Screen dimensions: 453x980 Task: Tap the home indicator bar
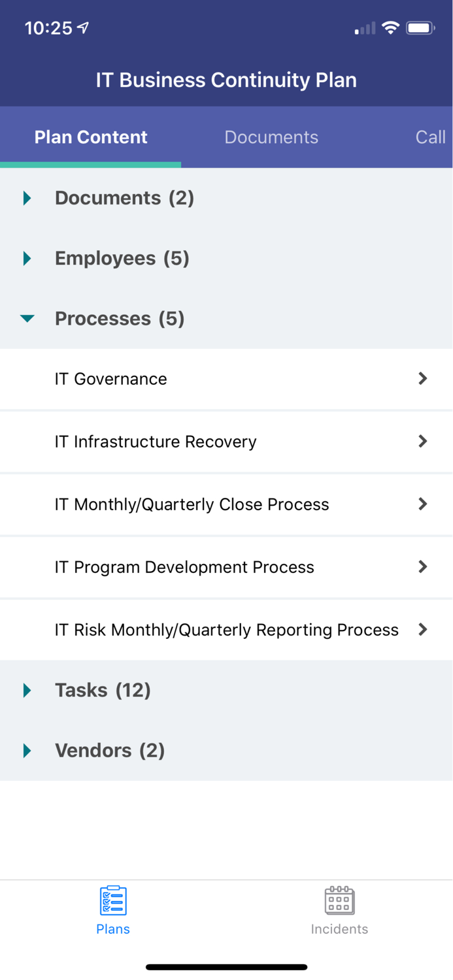click(226, 967)
